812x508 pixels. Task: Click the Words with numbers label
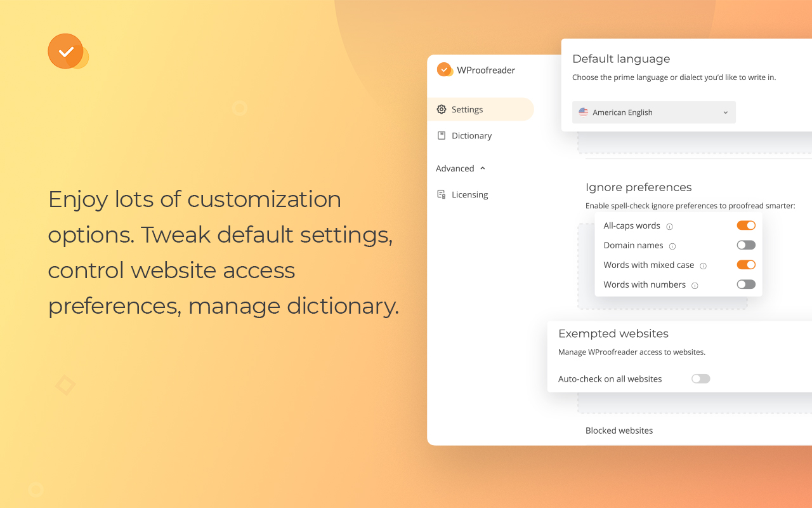(645, 284)
